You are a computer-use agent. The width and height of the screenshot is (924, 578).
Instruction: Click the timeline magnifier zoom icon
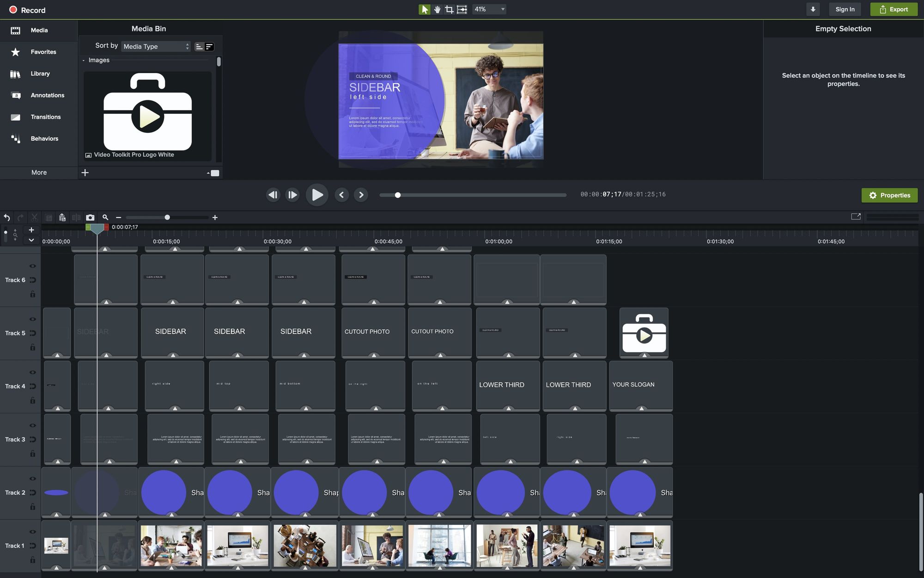[105, 217]
